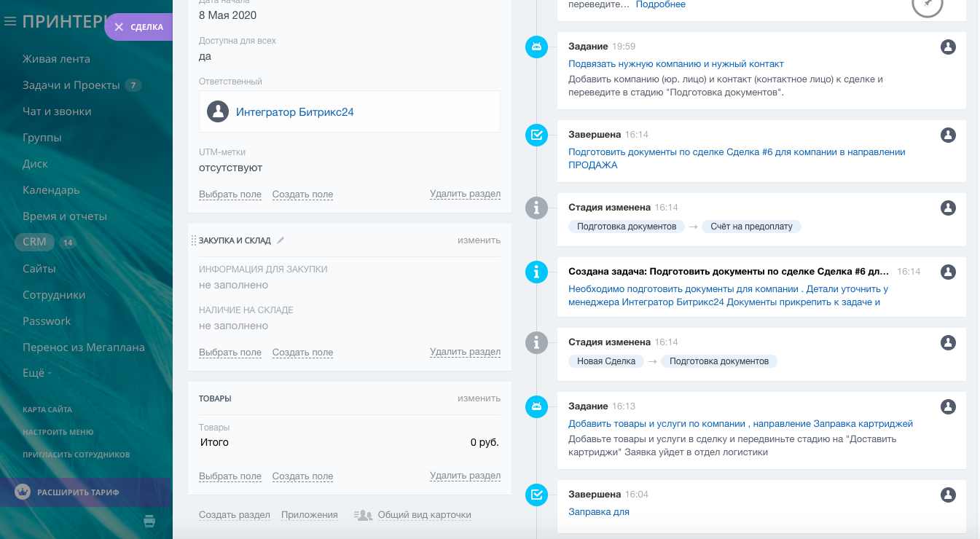980x539 pixels.
Task: Open author avatar on Новая Сделка stage change
Action: (948, 342)
